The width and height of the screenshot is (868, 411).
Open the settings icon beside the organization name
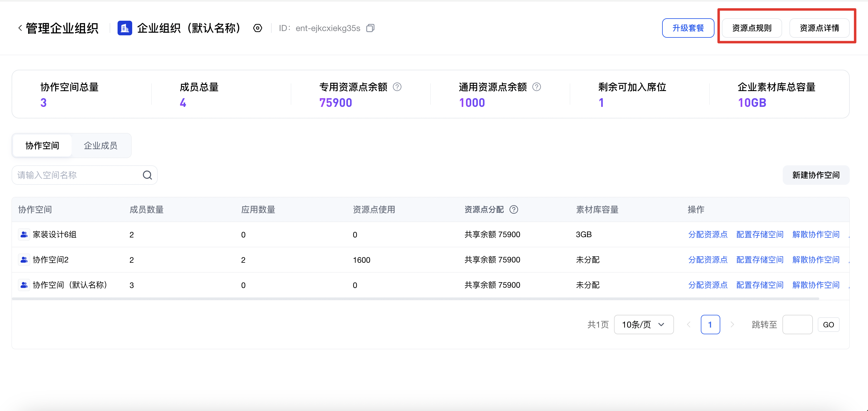pos(257,28)
